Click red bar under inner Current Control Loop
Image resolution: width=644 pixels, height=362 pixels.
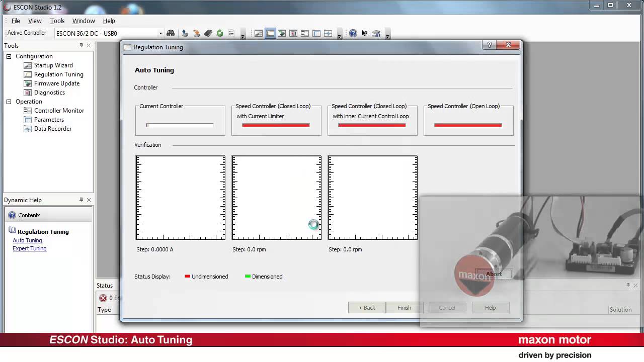[x=372, y=125]
